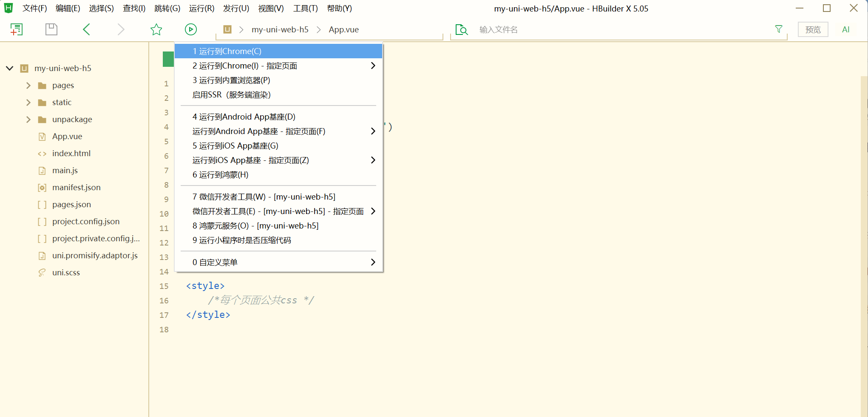Image resolution: width=868 pixels, height=417 pixels.
Task: Click the HBuilder X logo icon
Action: [9, 8]
